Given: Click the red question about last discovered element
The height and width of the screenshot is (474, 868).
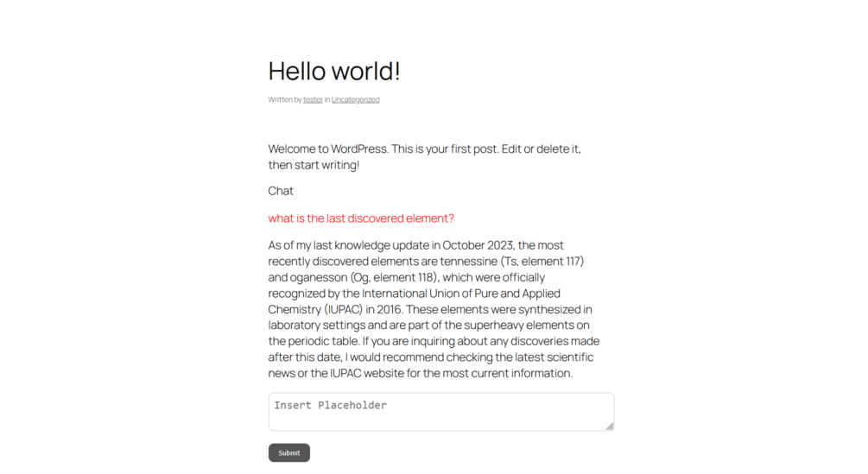Looking at the screenshot, I should (361, 218).
